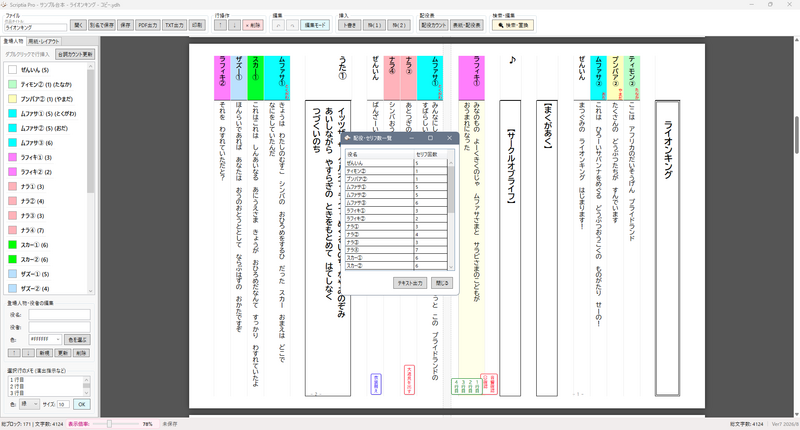This screenshot has height=430, width=800.
Task: Click the memo OK button
Action: 82,404
